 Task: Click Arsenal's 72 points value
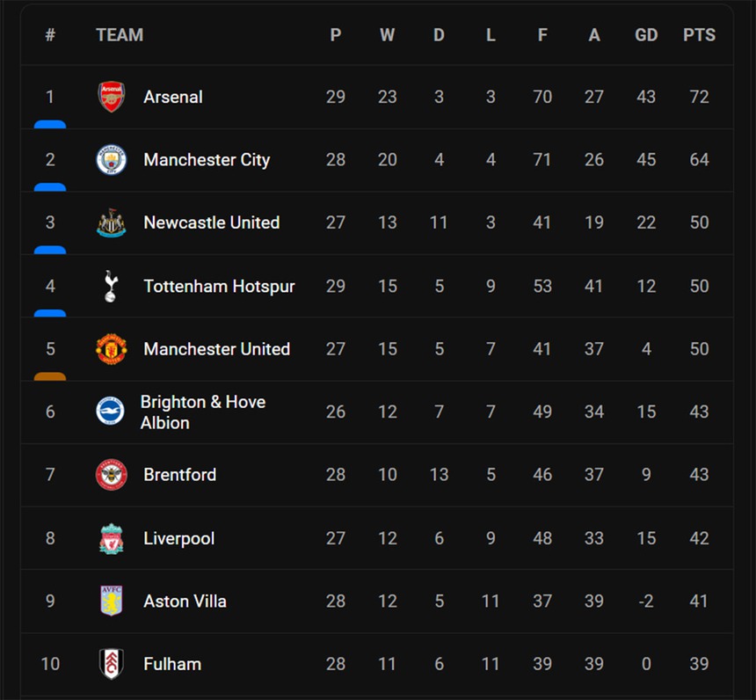point(699,97)
